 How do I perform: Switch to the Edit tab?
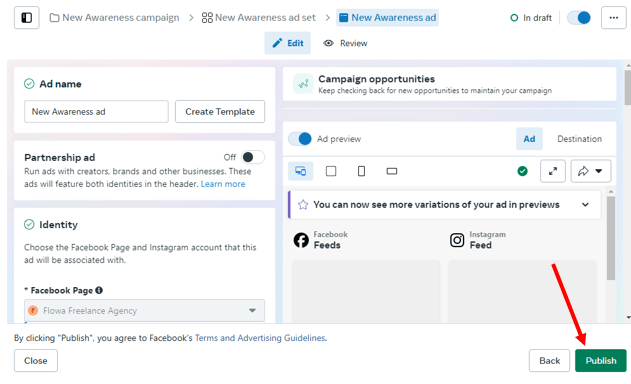tap(287, 43)
